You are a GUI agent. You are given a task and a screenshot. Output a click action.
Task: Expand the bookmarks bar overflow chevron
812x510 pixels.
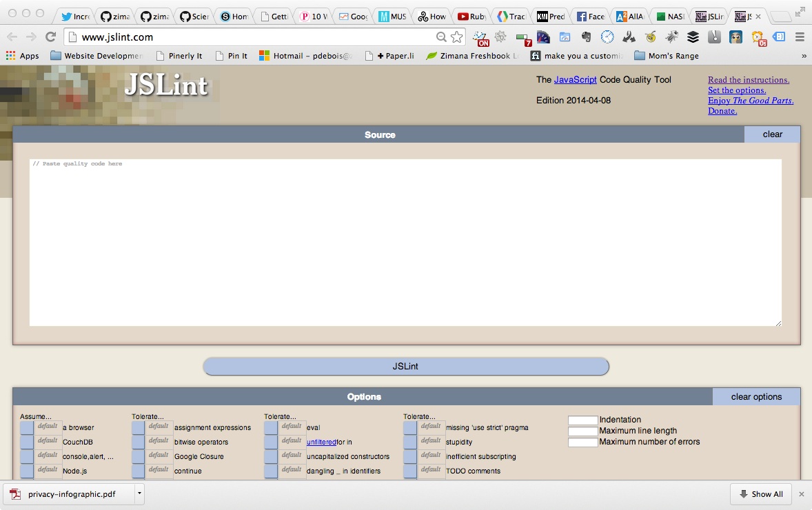(x=804, y=55)
